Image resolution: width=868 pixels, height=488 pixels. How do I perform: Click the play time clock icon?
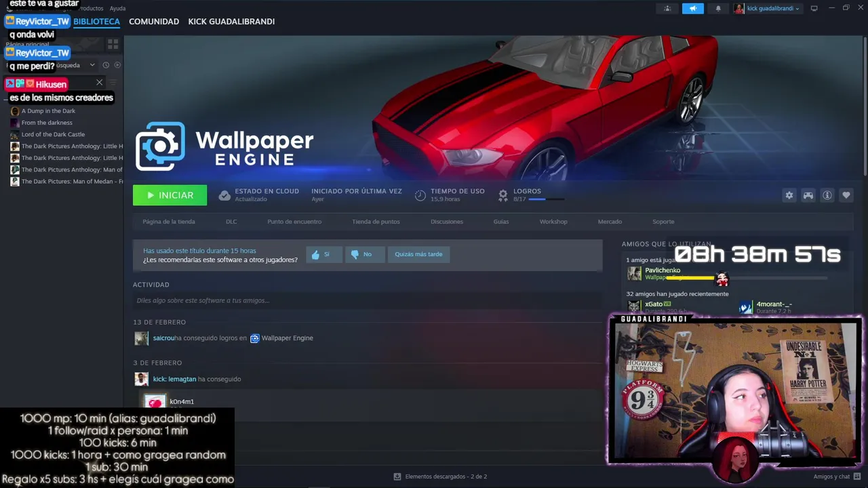420,195
